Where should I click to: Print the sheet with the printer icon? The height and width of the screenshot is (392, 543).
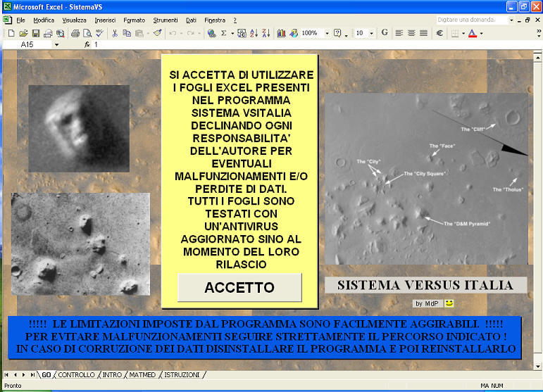pyautogui.click(x=75, y=33)
